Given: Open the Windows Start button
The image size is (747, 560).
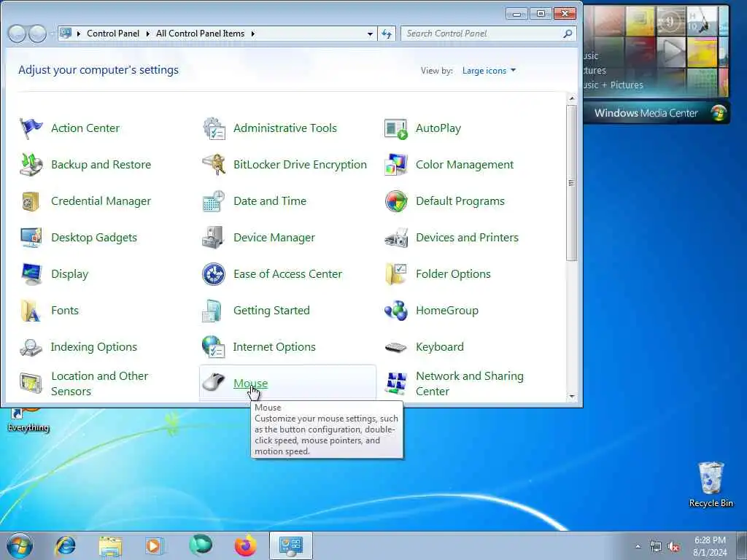Looking at the screenshot, I should [20, 545].
